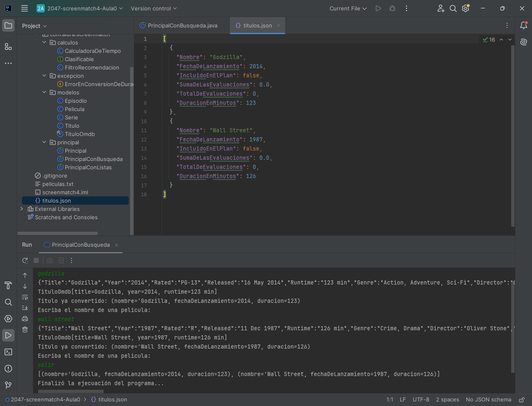Open Run panel more options
Viewport: 532px width, 406px height.
coord(71,260)
